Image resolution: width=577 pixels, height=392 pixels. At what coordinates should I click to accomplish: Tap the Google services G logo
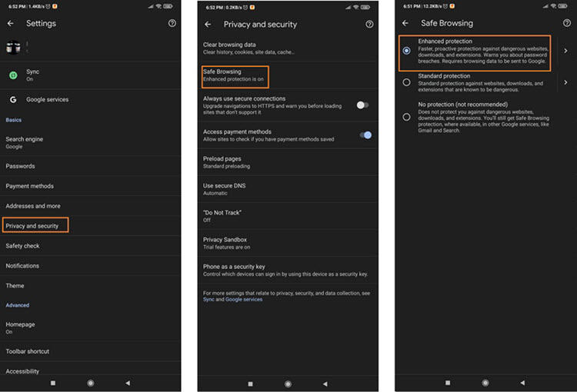(x=13, y=100)
